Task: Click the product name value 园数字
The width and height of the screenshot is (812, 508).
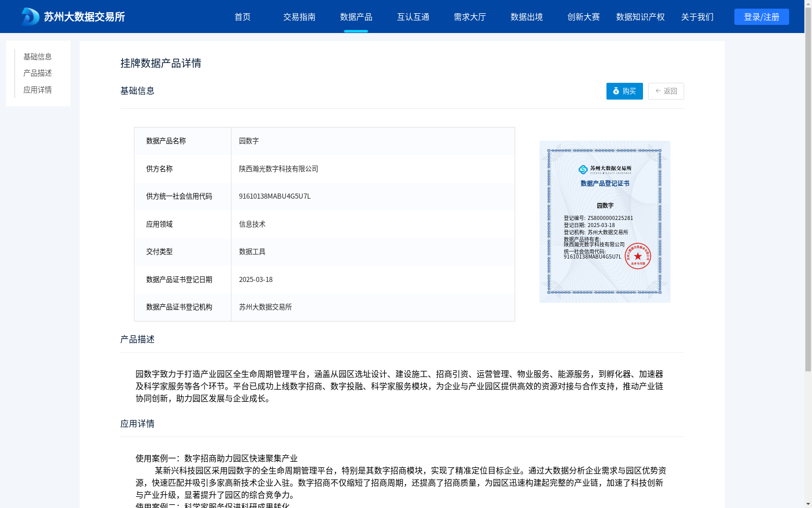Action: tap(249, 141)
